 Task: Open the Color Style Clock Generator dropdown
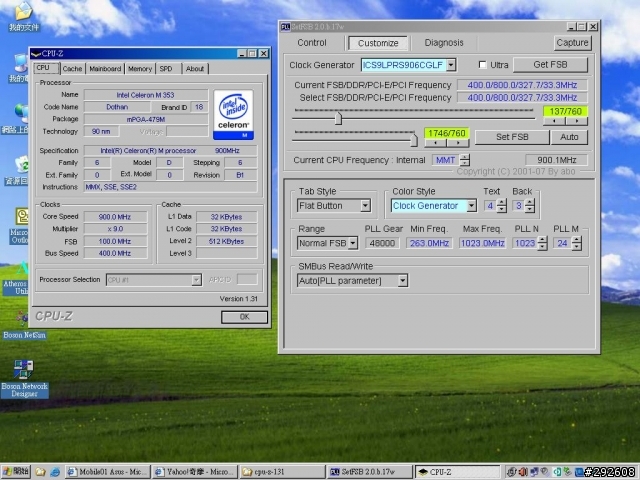coord(471,205)
